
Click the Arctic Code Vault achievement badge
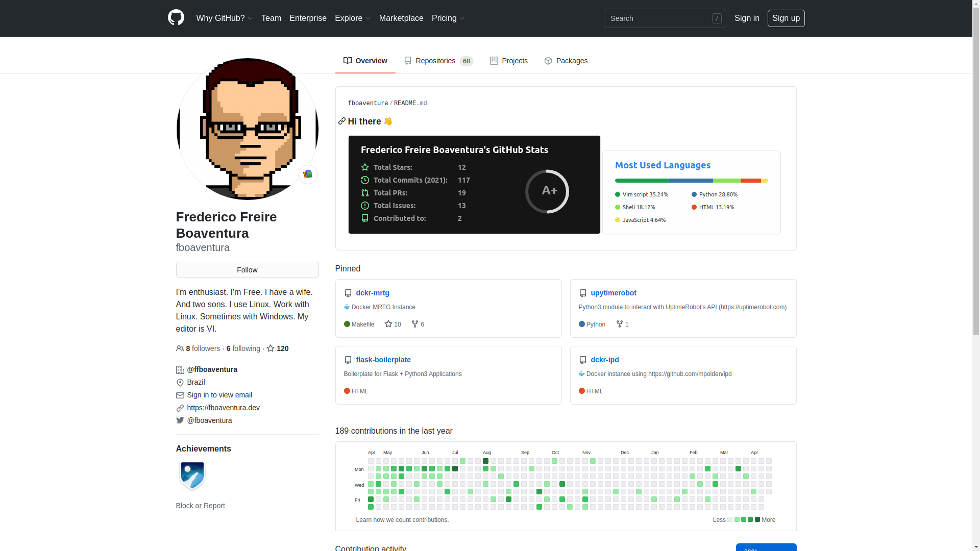click(192, 475)
